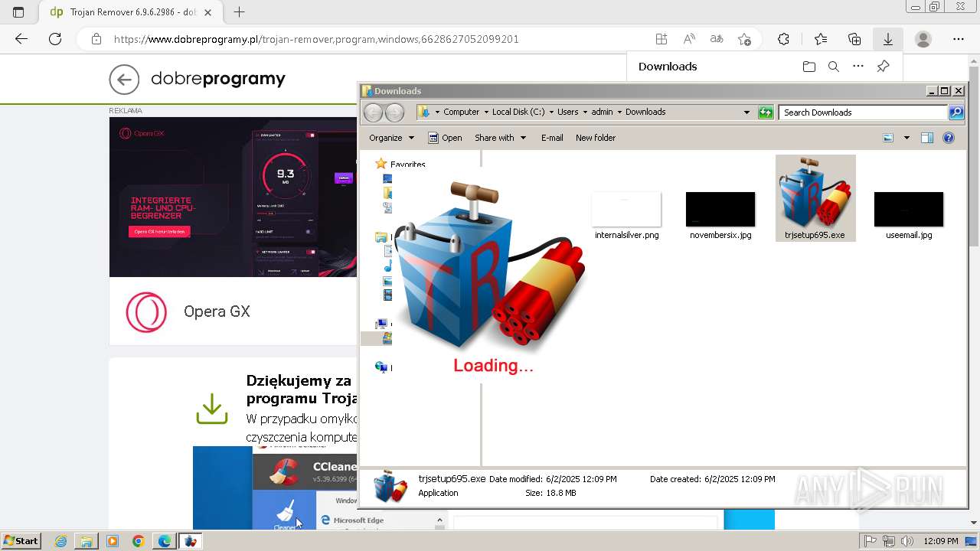
Task: Open Windows Start menu
Action: [21, 541]
